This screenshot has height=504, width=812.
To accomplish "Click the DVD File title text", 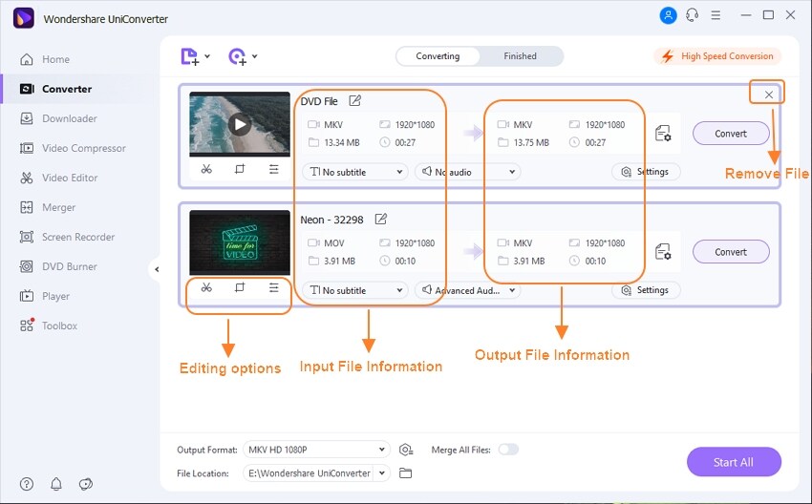I will (x=319, y=101).
